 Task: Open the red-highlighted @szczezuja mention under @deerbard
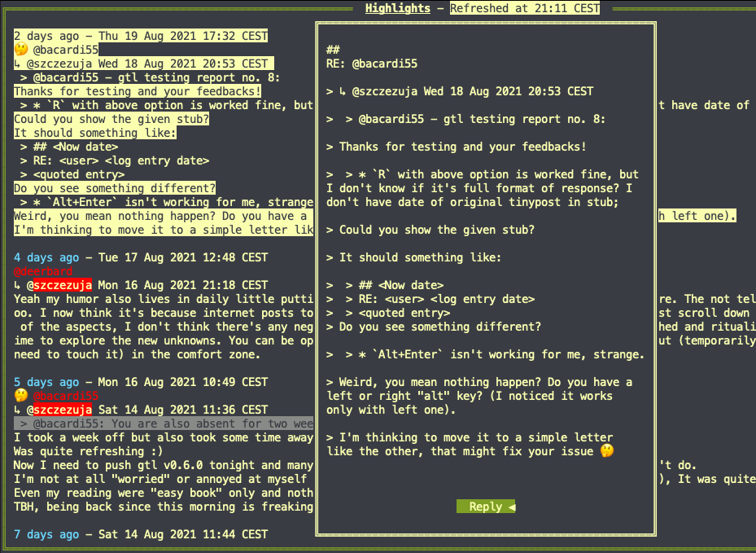59,285
